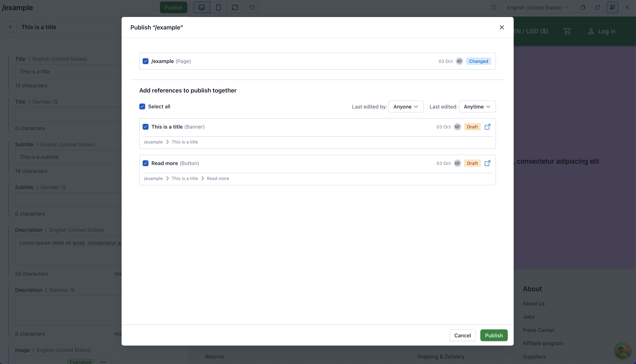The width and height of the screenshot is (636, 364).
Task: Close the Publish dialog with X
Action: pyautogui.click(x=502, y=27)
